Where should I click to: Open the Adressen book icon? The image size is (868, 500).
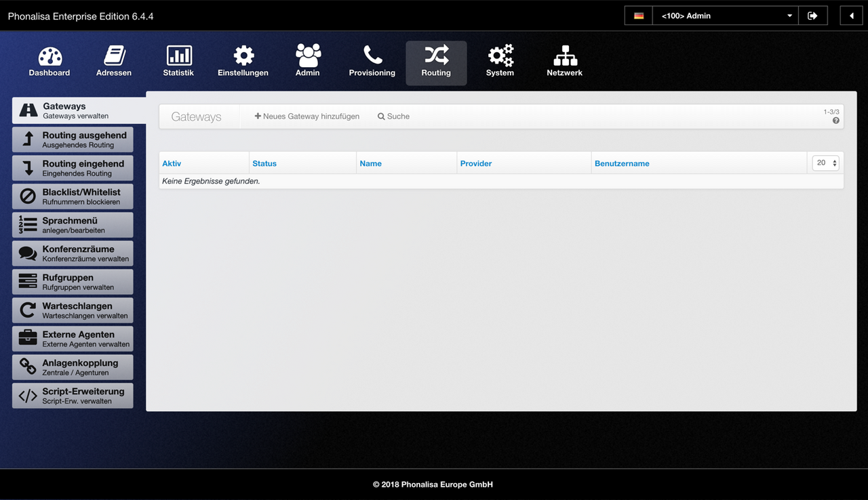[114, 56]
